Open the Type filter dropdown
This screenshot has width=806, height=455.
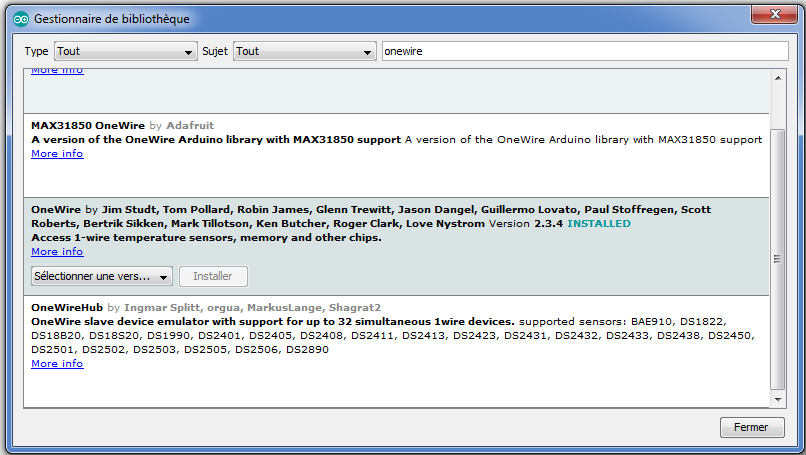[125, 51]
